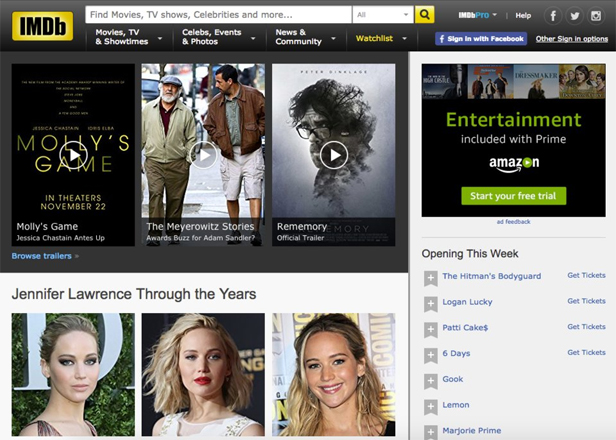The height and width of the screenshot is (440, 616).
Task: Play the Rememory official trailer
Action: 334,155
